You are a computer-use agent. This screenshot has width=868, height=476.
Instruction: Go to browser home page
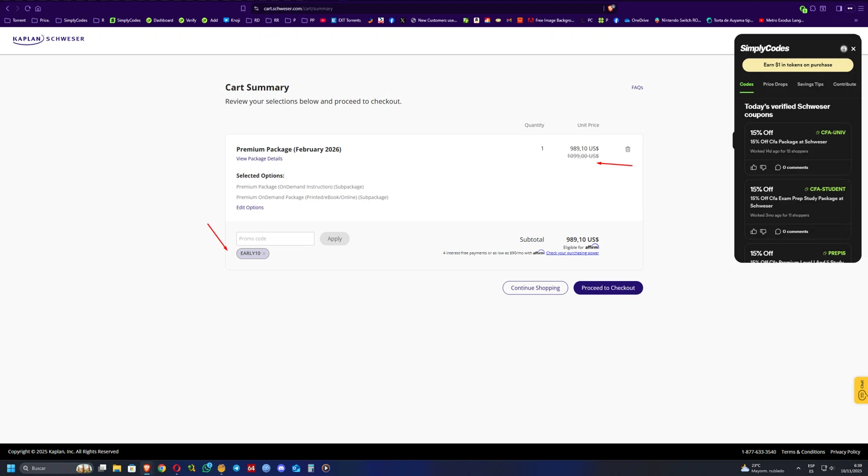(x=38, y=9)
